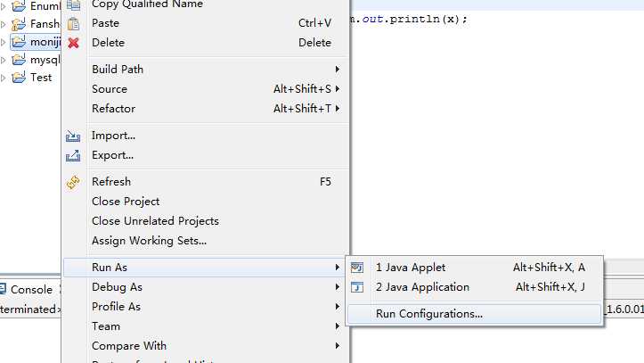644x363 pixels.
Task: Click the Copy Qualified Name icon
Action: coord(74,5)
